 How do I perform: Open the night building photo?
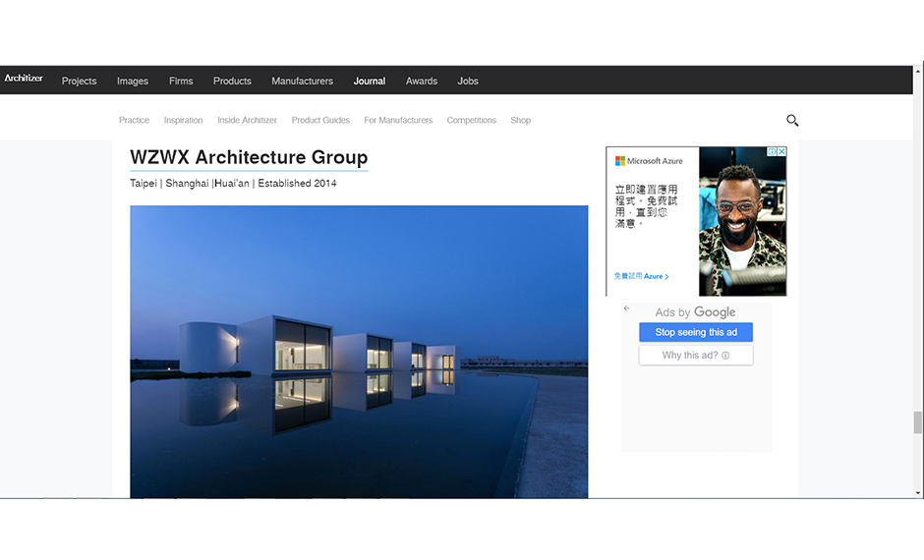359,352
